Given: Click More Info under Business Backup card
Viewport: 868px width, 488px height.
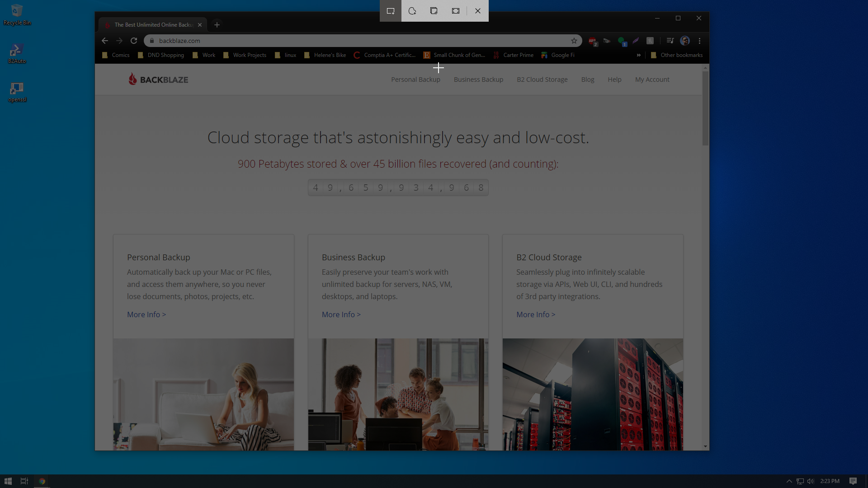Looking at the screenshot, I should pyautogui.click(x=341, y=314).
